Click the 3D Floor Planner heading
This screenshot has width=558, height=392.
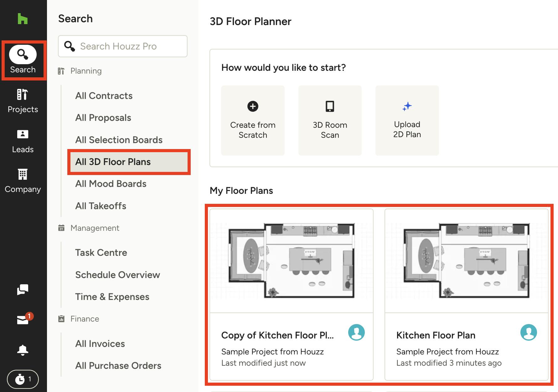point(251,22)
